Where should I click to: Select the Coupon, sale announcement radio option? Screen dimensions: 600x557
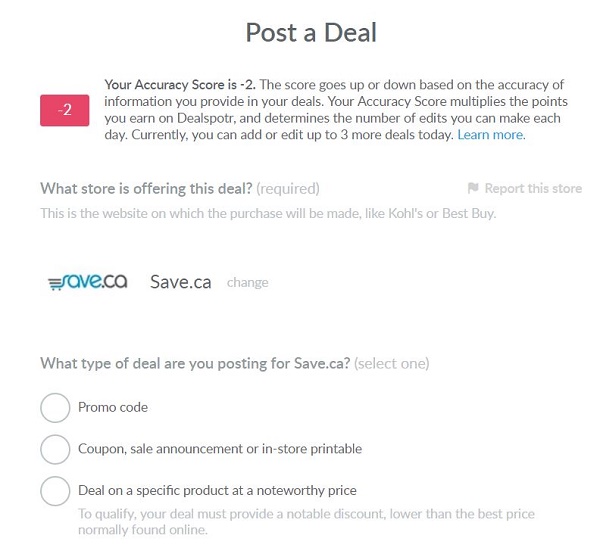pos(55,449)
